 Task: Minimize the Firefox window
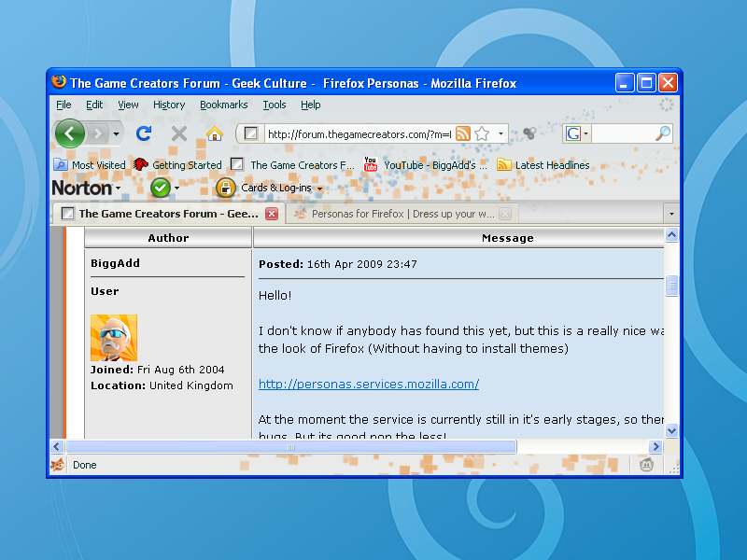[x=625, y=83]
